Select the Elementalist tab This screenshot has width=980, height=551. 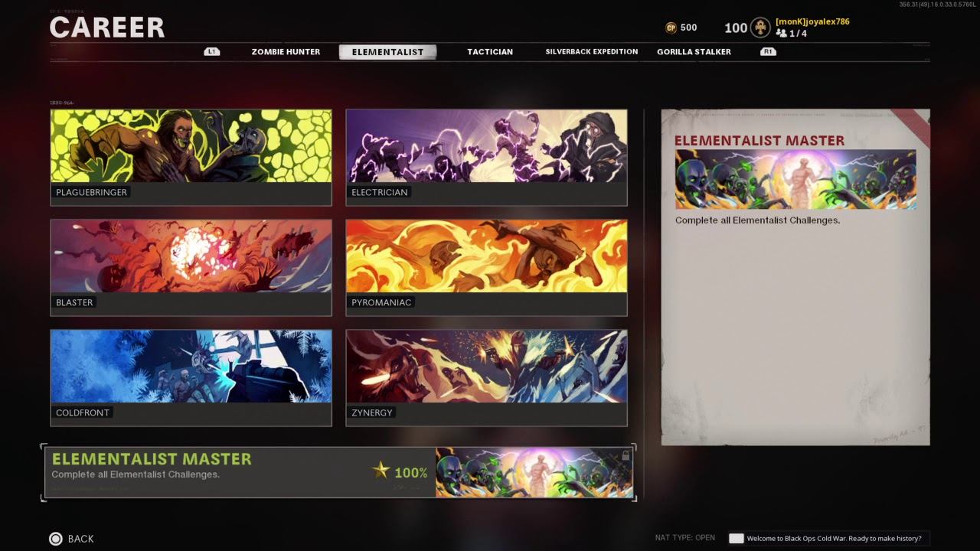point(387,52)
